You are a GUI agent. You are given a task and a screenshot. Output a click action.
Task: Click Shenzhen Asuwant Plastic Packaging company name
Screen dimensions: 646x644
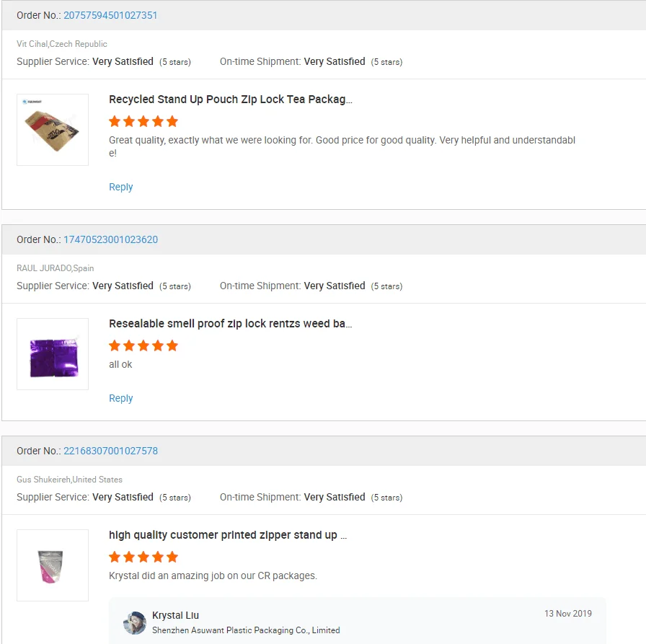coord(245,630)
